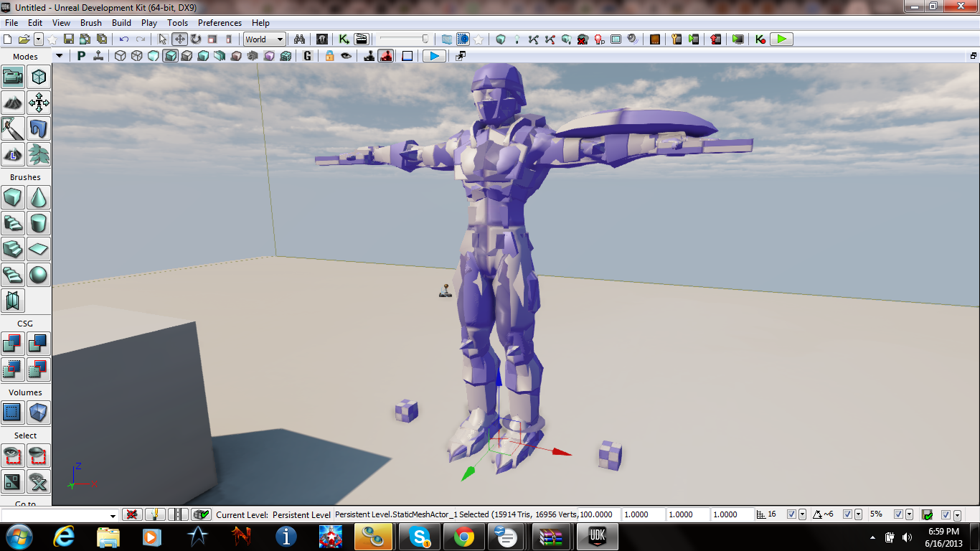
Task: Play in Editor with the green arrow button
Action: [x=782, y=39]
